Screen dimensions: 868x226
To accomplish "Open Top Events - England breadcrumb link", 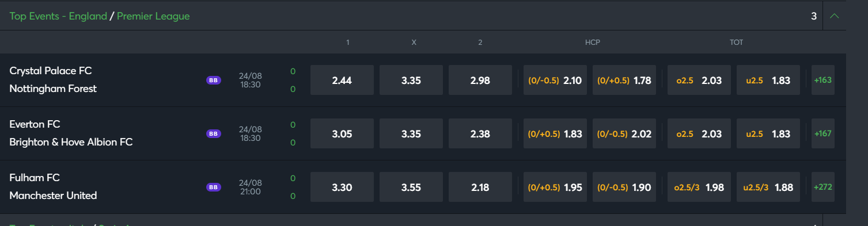I will point(58,16).
